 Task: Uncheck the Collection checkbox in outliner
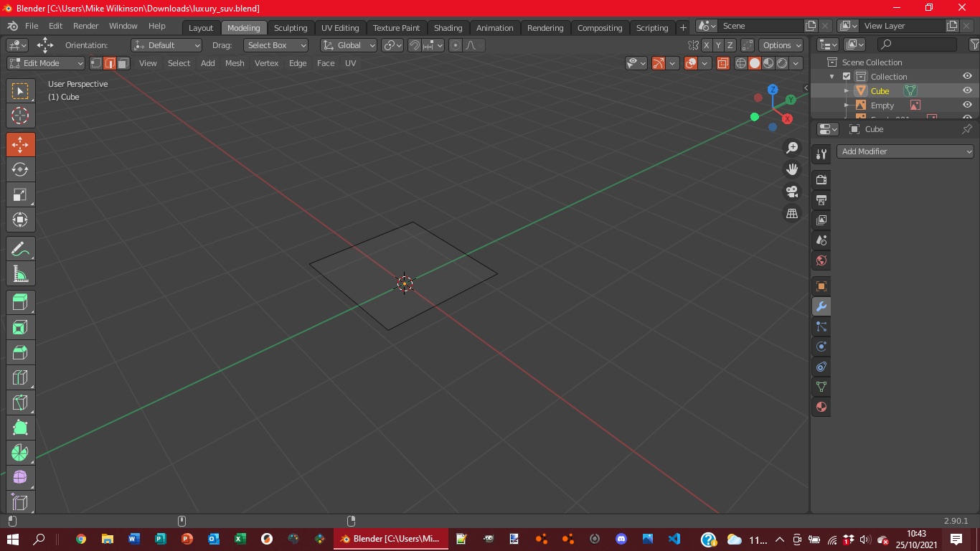pos(847,77)
